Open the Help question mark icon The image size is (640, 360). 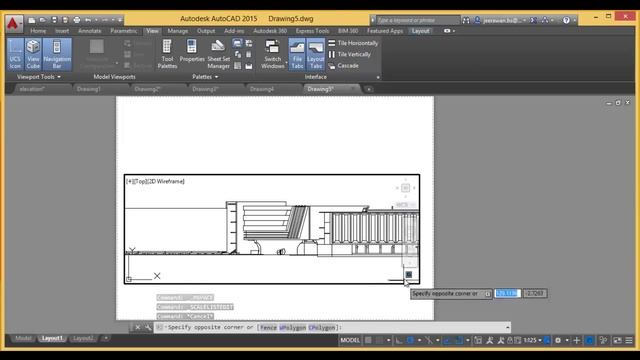point(566,20)
